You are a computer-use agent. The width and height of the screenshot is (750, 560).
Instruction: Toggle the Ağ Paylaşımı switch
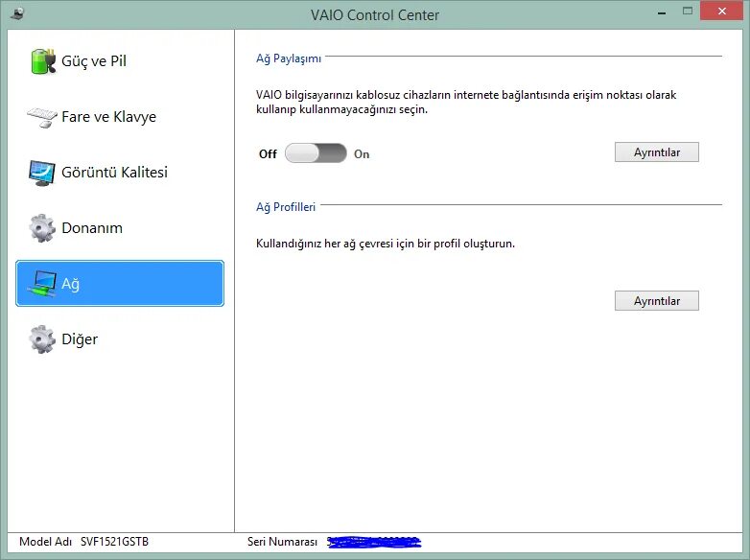[316, 153]
